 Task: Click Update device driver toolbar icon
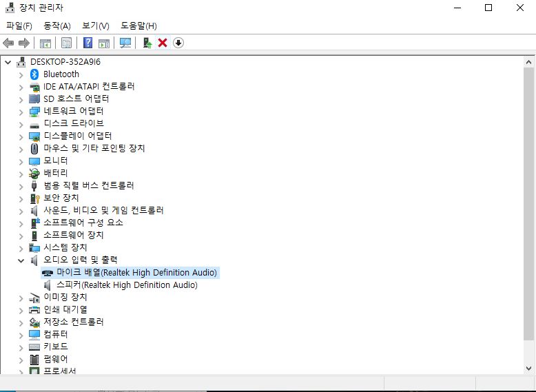click(147, 43)
